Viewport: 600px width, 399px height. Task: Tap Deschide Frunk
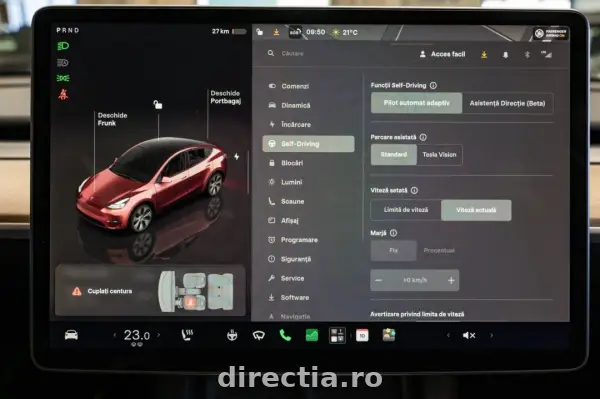(x=112, y=119)
